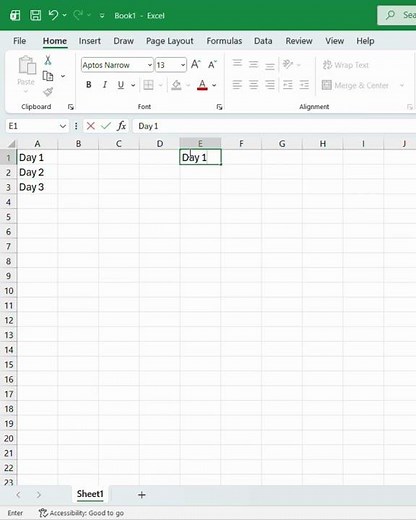Add a new sheet with plus icon
Viewport: 416px width, 520px height.
[142, 495]
